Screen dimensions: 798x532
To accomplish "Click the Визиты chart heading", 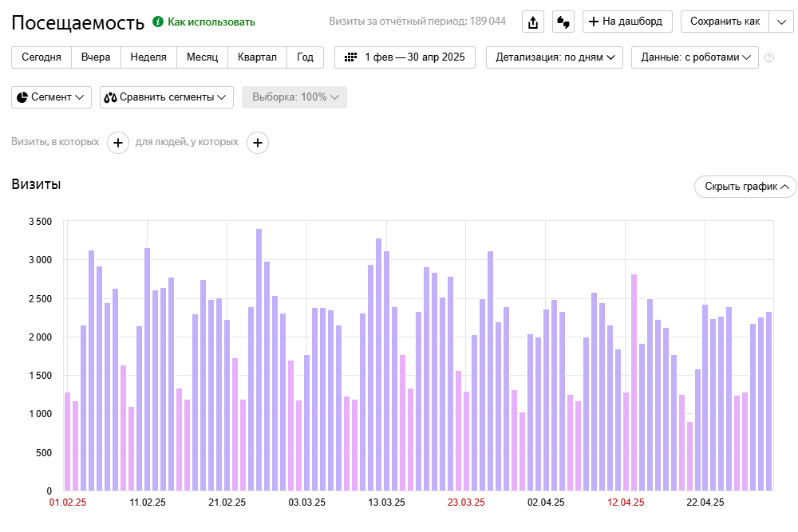I will (x=36, y=184).
